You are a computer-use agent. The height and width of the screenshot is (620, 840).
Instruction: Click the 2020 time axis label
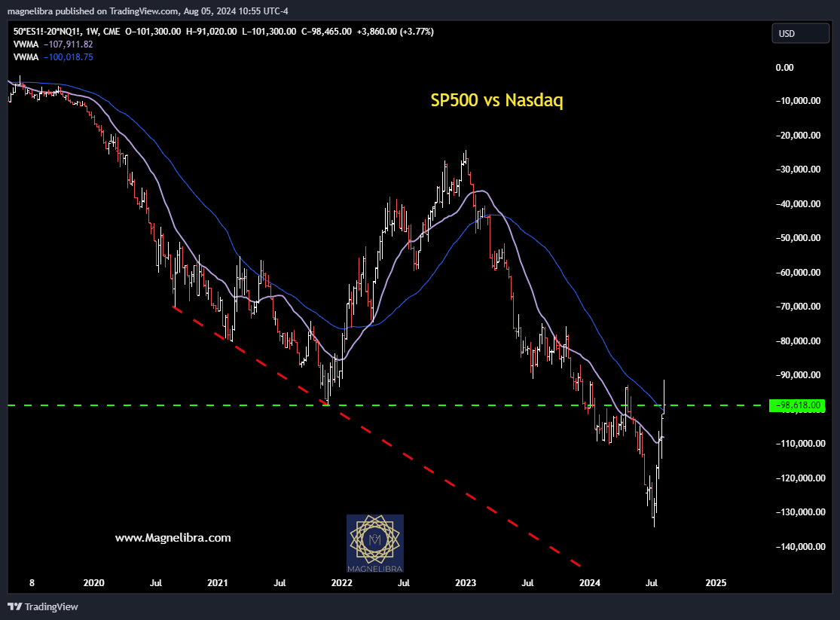coord(93,582)
